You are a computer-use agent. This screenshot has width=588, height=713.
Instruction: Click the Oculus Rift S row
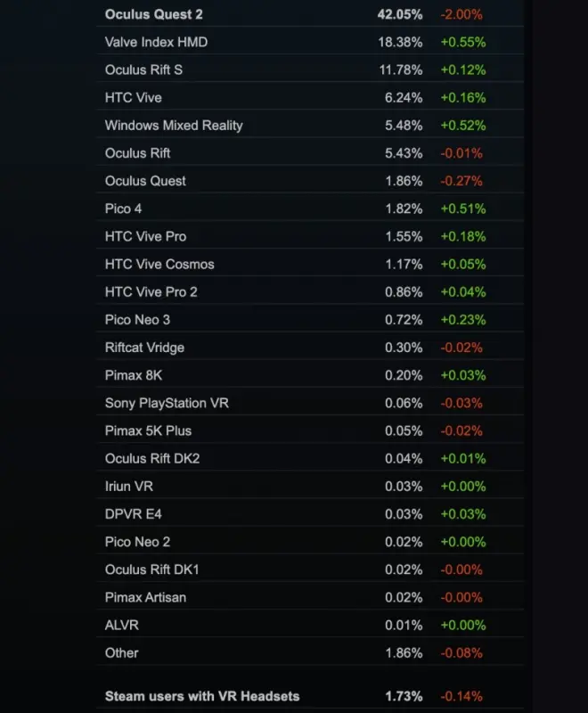(143, 70)
